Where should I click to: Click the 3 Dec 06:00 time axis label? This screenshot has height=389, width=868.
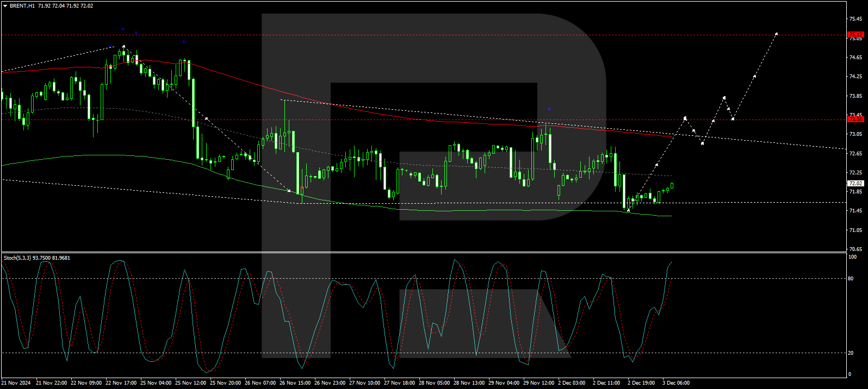pos(675,383)
